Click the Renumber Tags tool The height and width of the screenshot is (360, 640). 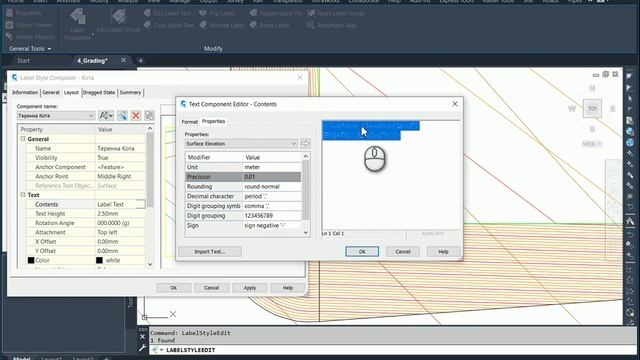click(331, 25)
